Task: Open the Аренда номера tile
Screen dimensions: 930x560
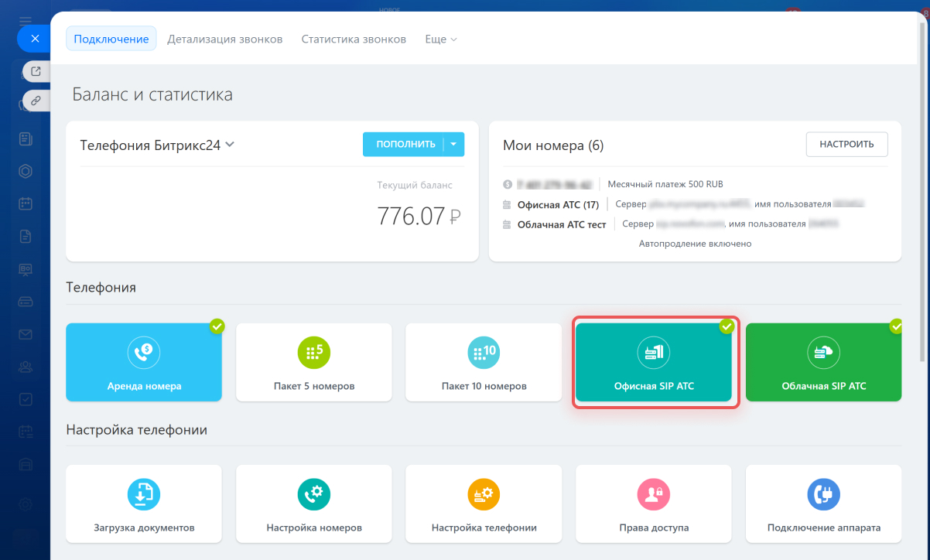Action: 144,362
